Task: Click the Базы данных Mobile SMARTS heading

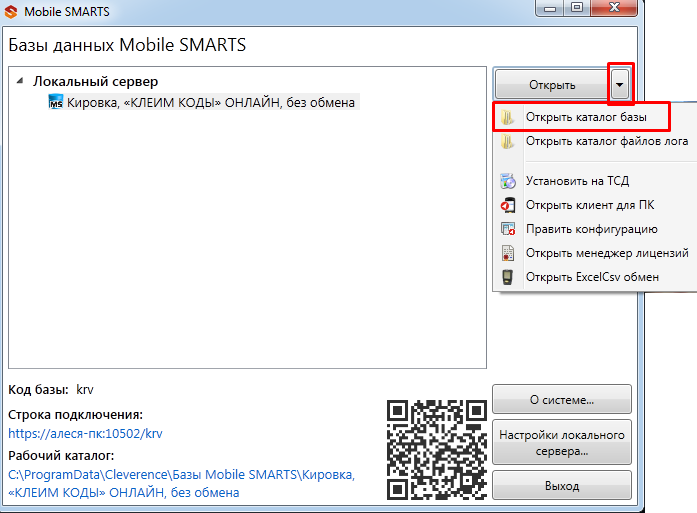Action: (x=127, y=45)
